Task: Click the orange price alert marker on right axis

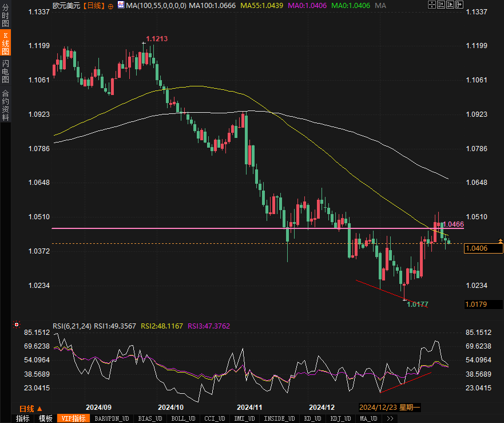Action: pyautogui.click(x=501, y=240)
